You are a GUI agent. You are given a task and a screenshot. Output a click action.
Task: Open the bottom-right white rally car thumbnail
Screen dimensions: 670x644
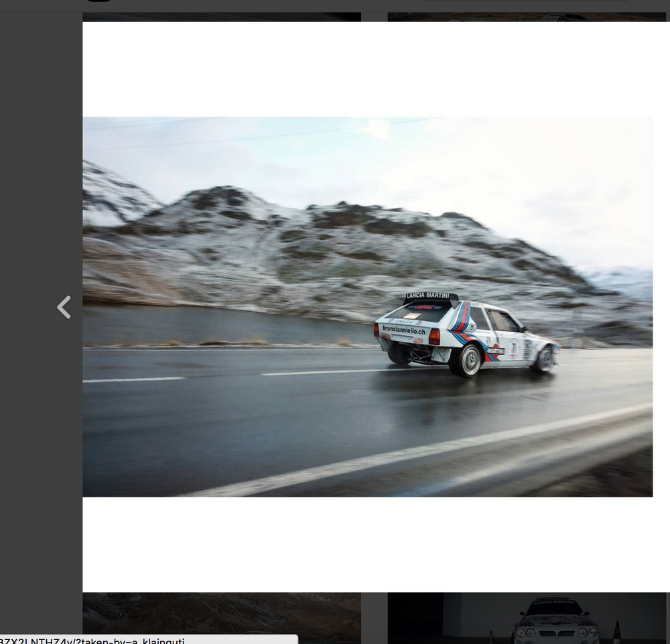[x=527, y=618]
